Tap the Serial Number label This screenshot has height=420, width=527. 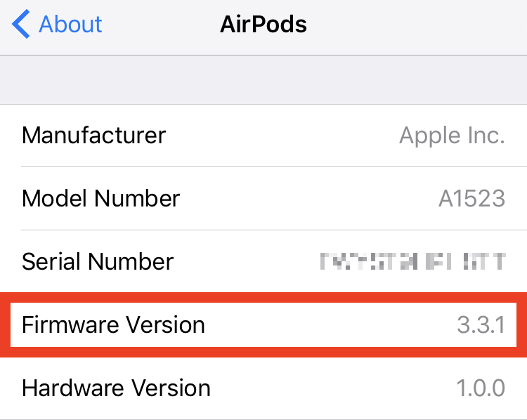coord(98,261)
